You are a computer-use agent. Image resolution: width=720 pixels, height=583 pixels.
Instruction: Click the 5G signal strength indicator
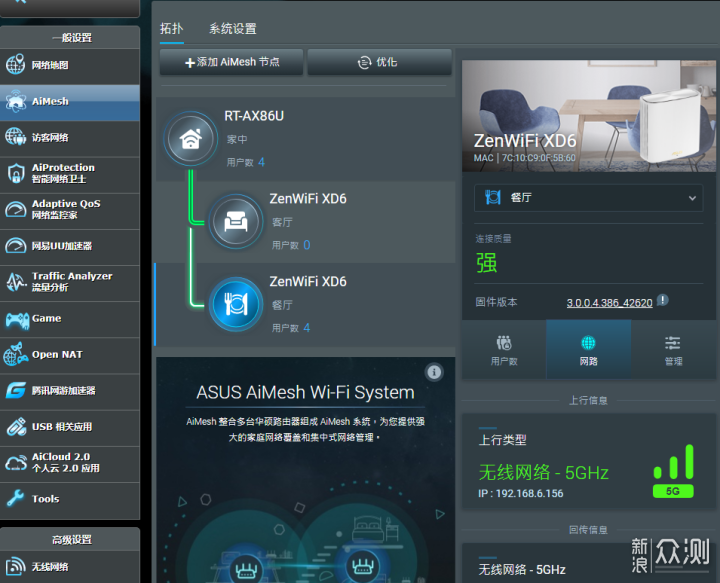673,471
